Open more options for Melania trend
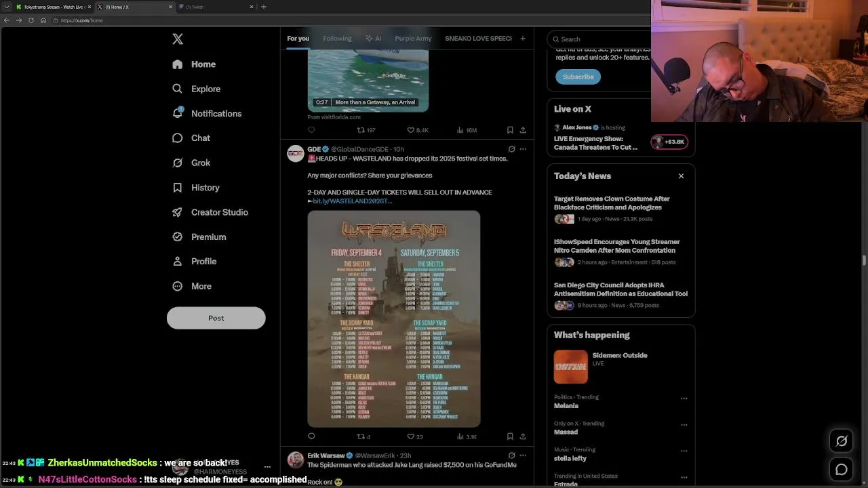 tap(684, 399)
